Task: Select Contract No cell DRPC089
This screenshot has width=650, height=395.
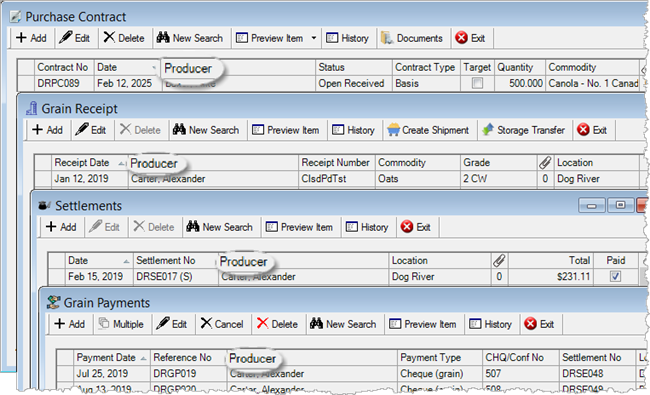Action: point(64,83)
